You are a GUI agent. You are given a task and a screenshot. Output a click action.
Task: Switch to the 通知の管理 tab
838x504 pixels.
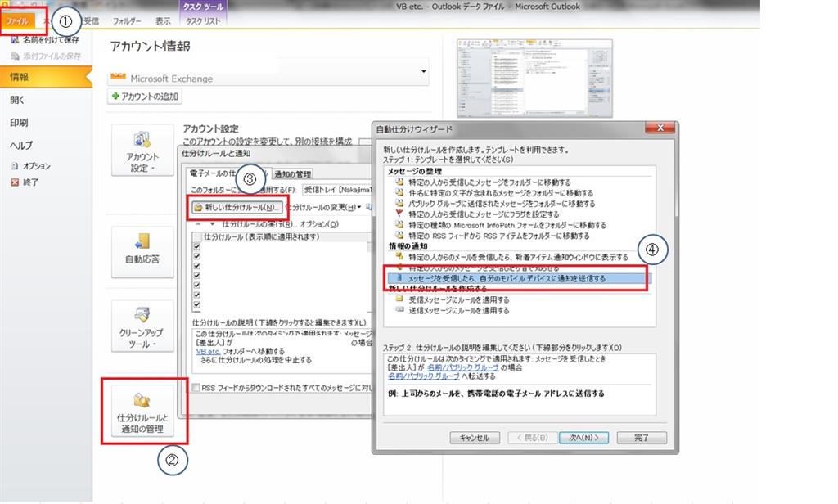292,173
